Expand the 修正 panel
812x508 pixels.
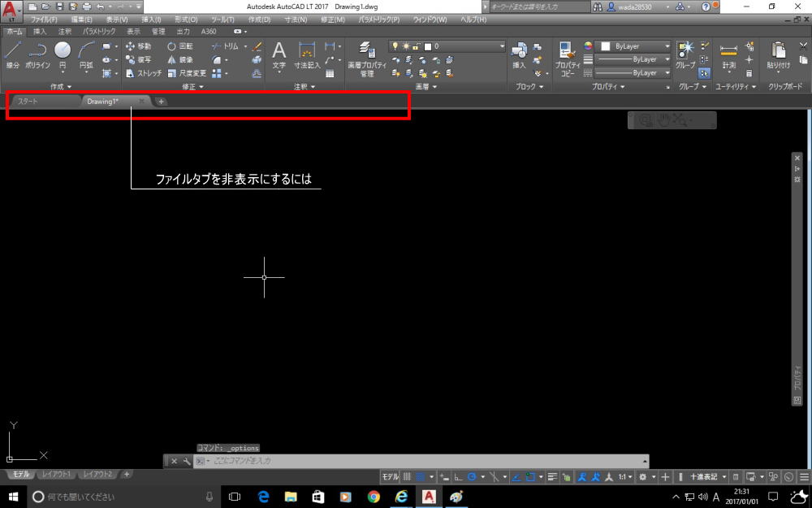pos(192,87)
